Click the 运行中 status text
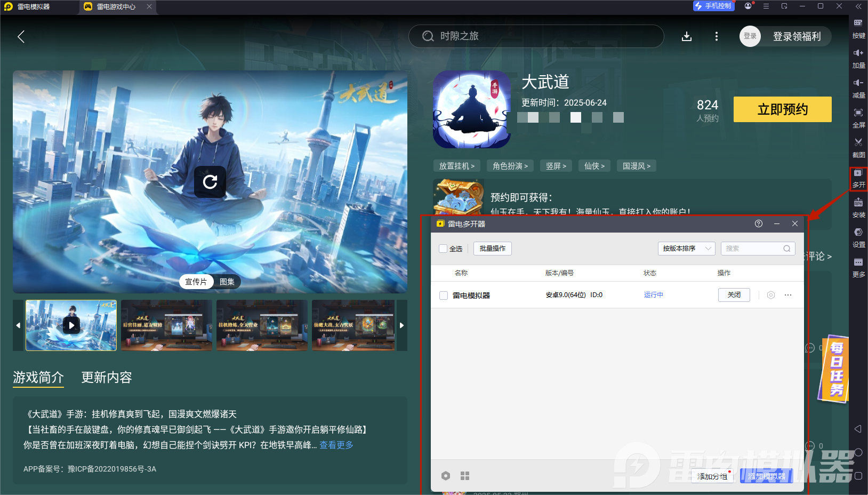868x495 pixels. [x=654, y=295]
